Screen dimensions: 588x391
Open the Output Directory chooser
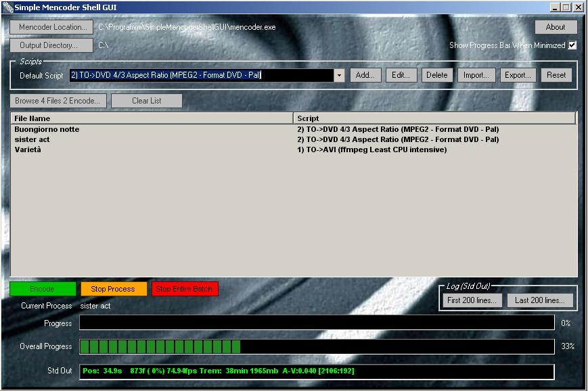(x=51, y=45)
